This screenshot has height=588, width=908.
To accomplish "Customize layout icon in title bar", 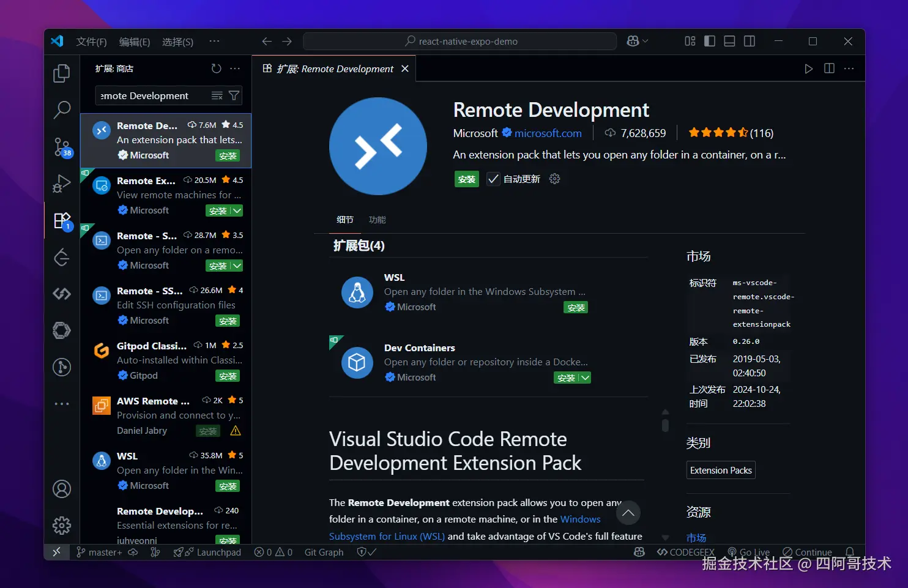I will pyautogui.click(x=690, y=41).
